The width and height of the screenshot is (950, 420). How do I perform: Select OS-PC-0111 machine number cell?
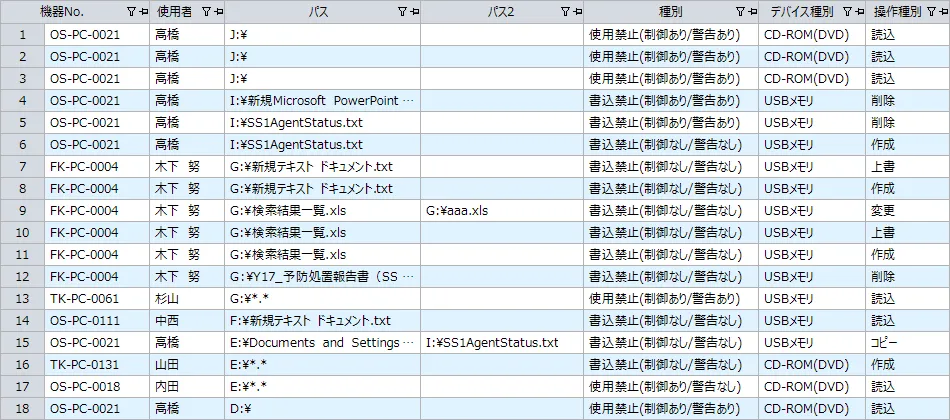(97, 321)
